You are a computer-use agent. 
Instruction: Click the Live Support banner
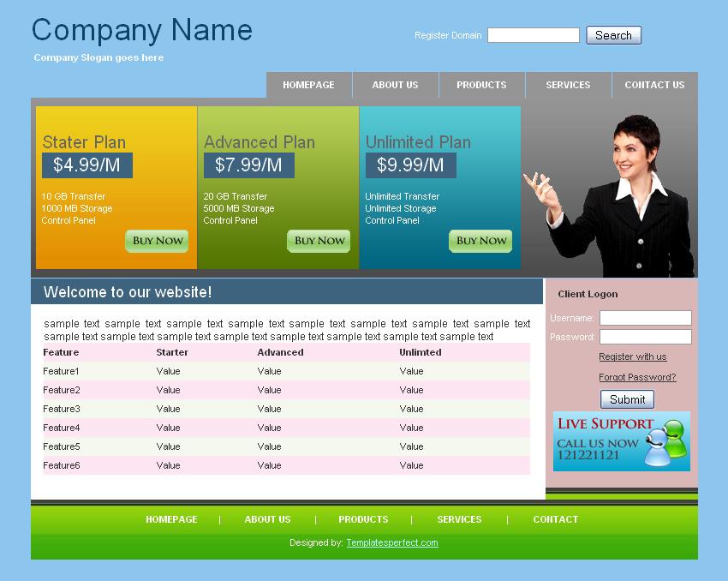point(622,441)
